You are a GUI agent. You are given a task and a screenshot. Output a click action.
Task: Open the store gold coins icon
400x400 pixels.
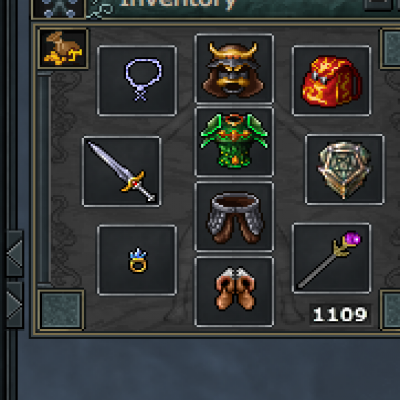click(x=63, y=49)
